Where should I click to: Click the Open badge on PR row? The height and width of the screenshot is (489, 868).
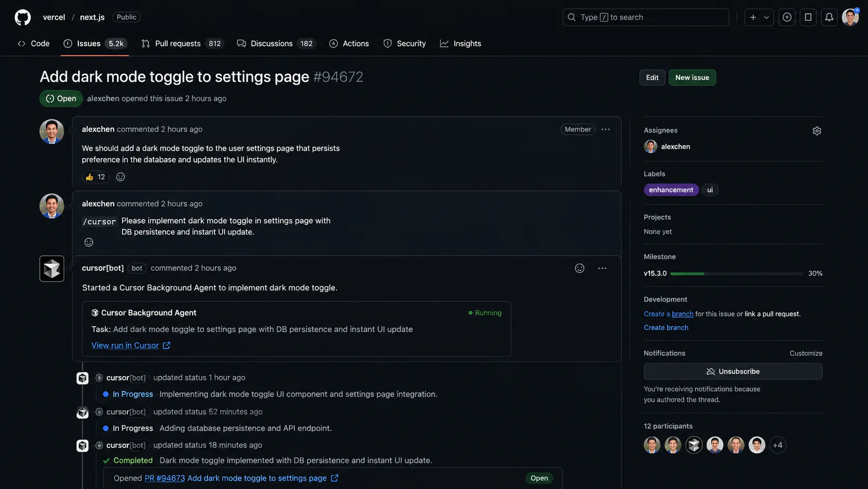coord(539,478)
